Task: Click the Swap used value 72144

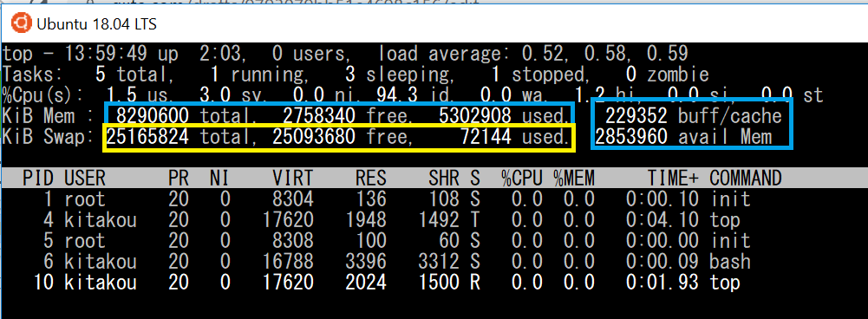Action: 486,136
